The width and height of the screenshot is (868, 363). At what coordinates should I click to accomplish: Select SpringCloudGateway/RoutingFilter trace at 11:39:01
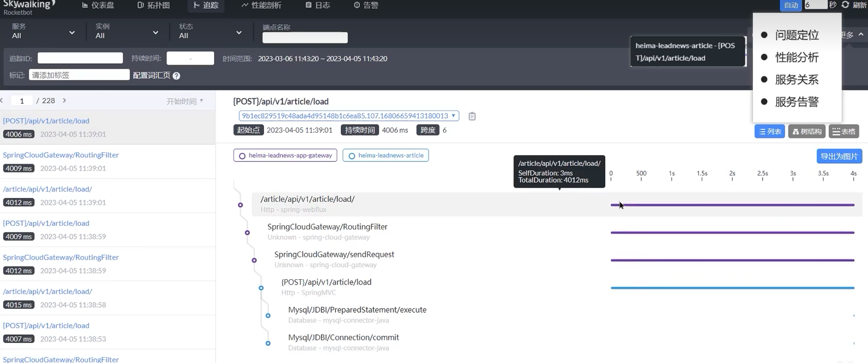pyautogui.click(x=108, y=162)
